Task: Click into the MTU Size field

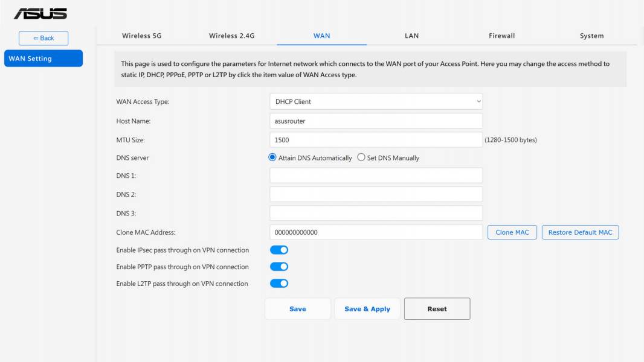Action: tap(376, 140)
